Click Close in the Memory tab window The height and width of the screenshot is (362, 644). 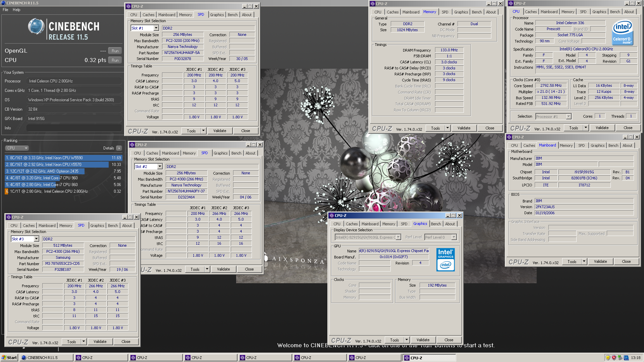click(x=490, y=128)
